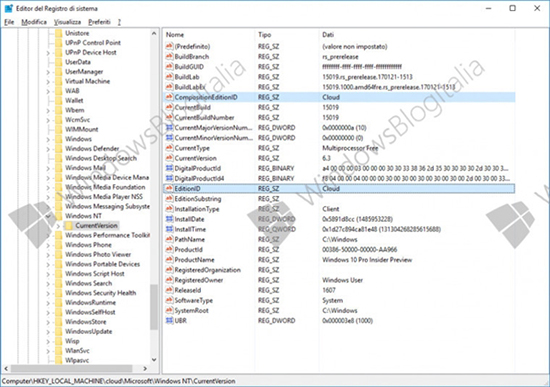Click the RegisteredOwner string value icon

tap(169, 280)
